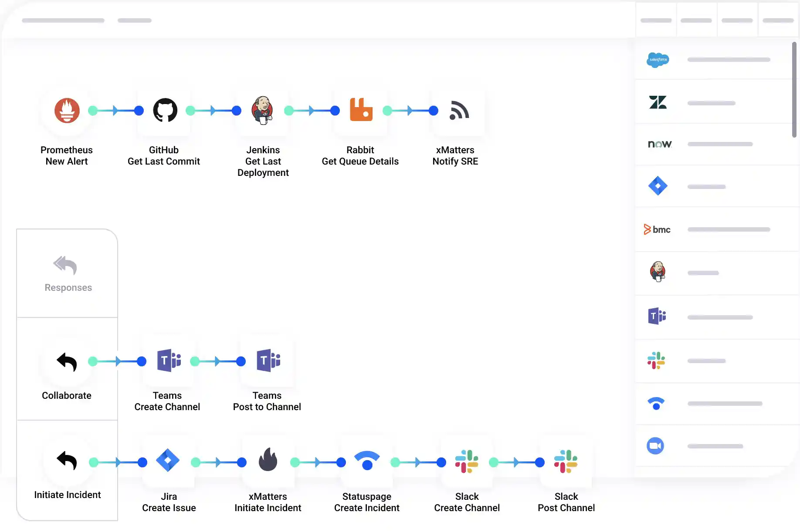The width and height of the screenshot is (800, 532).
Task: Open the fourth top-right tab placeholder
Action: pos(778,20)
